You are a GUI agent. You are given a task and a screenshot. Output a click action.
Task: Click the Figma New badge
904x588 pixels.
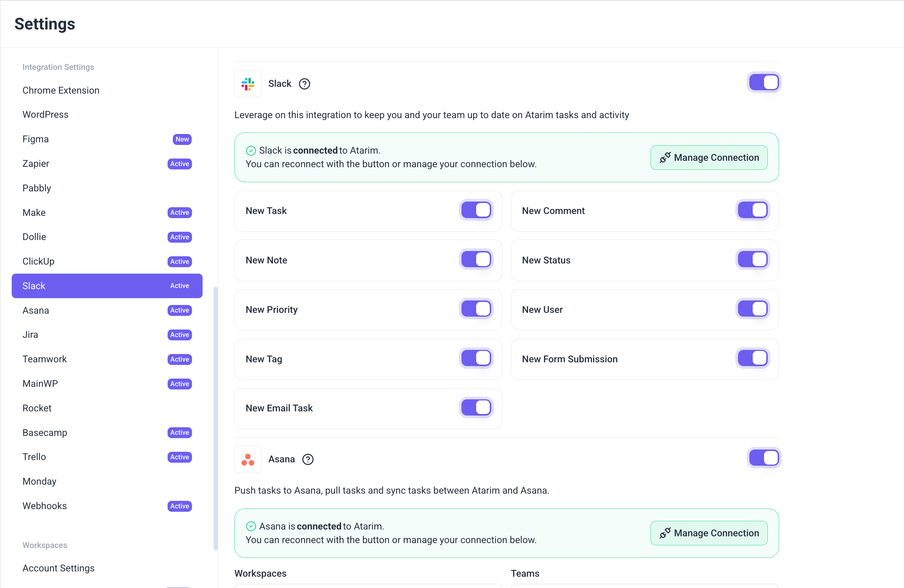[x=182, y=139]
